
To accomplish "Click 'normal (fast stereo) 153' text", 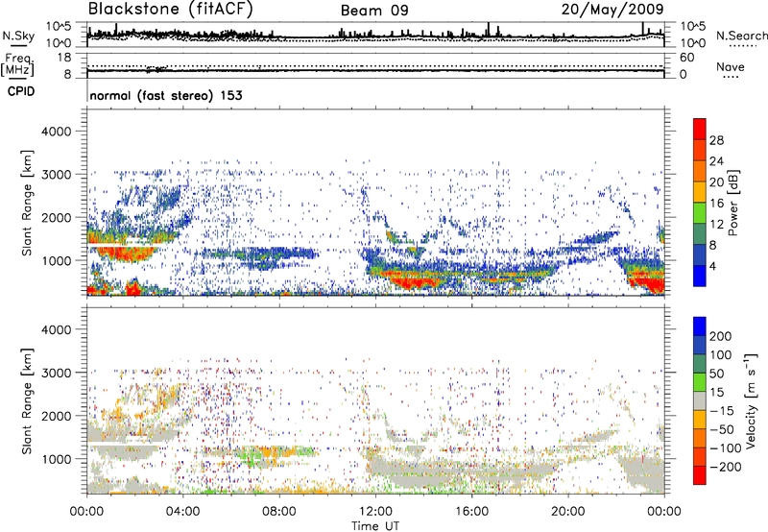I will coord(166,96).
